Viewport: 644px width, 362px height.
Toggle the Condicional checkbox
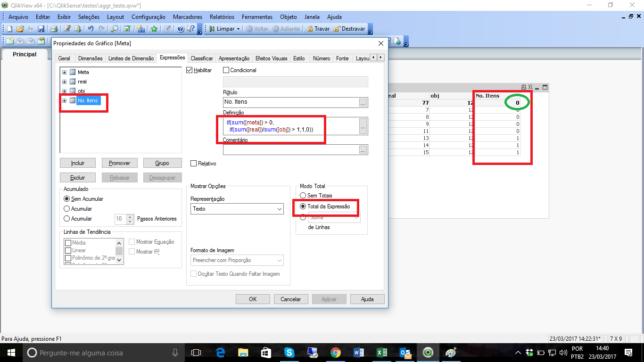(x=226, y=70)
